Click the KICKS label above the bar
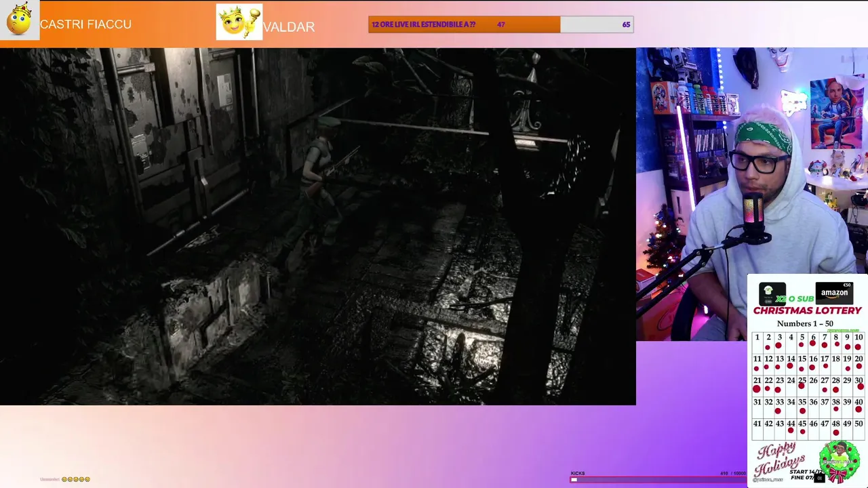 click(578, 473)
